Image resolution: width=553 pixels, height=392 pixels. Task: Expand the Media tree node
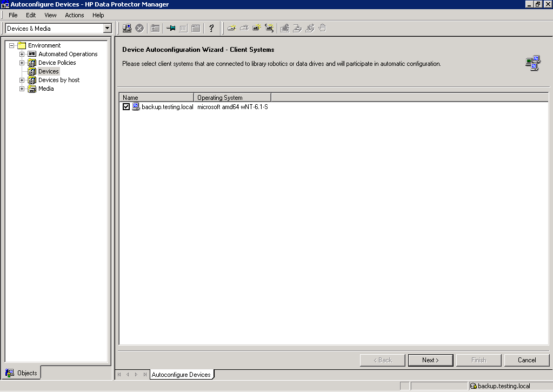coord(22,89)
